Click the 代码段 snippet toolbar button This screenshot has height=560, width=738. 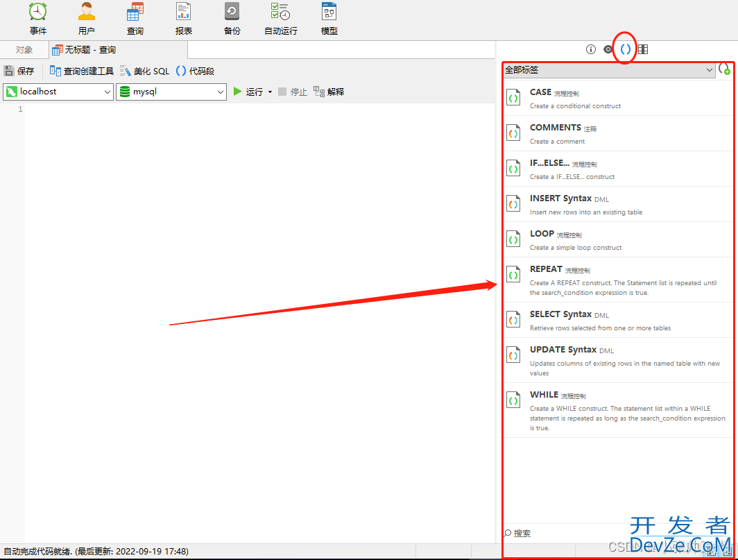point(196,71)
